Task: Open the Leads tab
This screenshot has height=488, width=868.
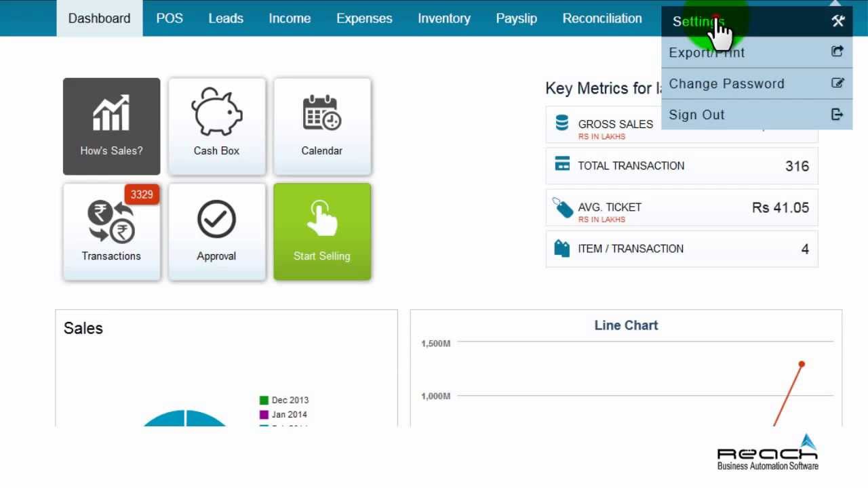Action: pyautogui.click(x=226, y=18)
